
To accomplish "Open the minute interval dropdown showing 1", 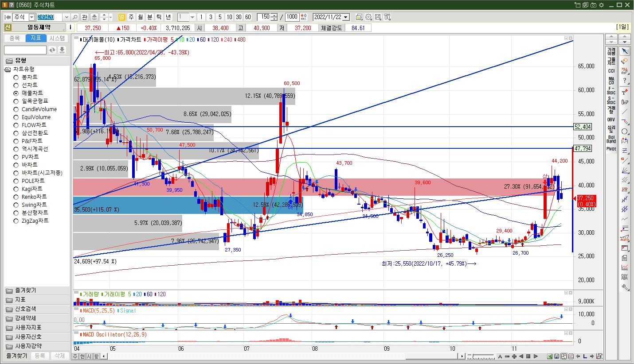I will coord(192,17).
